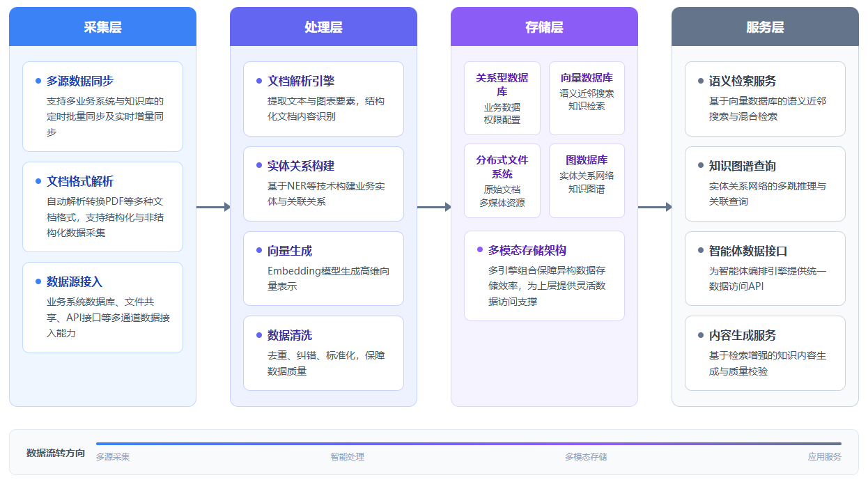Select the 文档格式解析 card title

pos(80,182)
